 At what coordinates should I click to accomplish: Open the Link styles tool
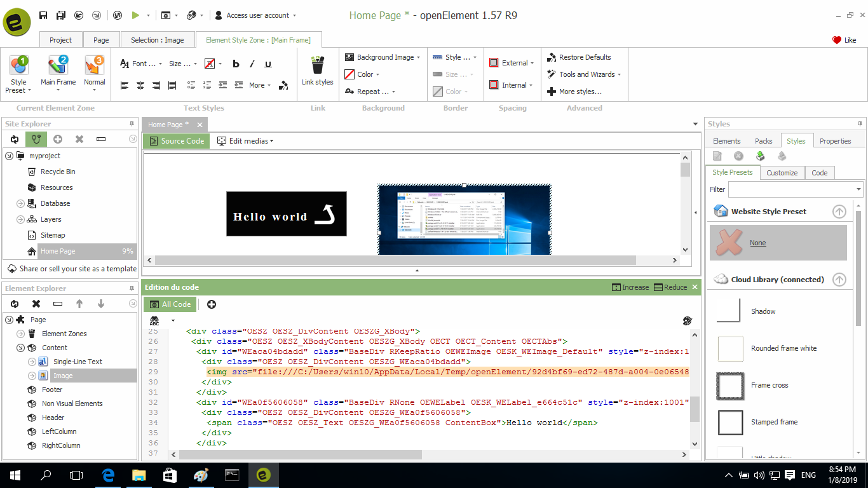pyautogui.click(x=317, y=71)
